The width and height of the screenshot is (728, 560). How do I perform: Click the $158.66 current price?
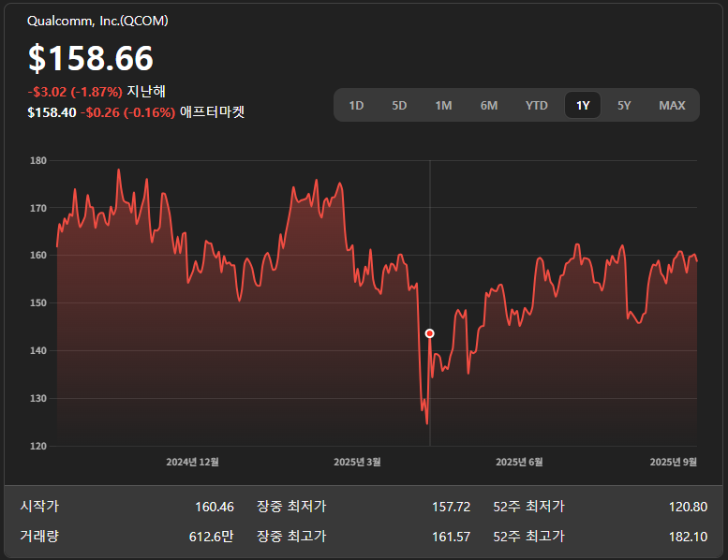(x=91, y=58)
